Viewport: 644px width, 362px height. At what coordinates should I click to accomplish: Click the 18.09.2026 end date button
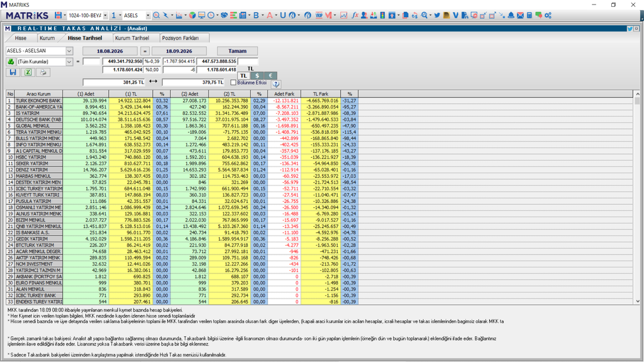(x=179, y=51)
